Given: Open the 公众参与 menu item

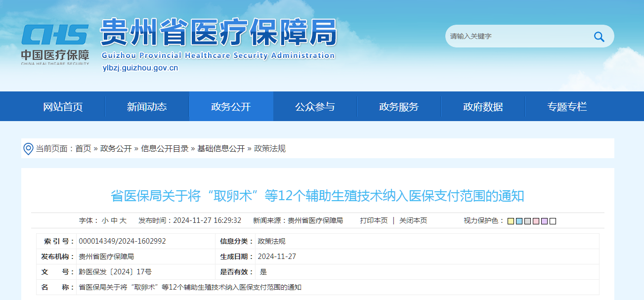Looking at the screenshot, I should point(314,106).
